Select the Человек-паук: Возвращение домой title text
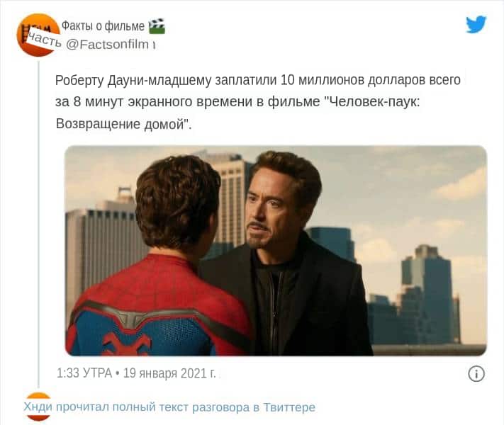504x425 pixels. coord(238,113)
